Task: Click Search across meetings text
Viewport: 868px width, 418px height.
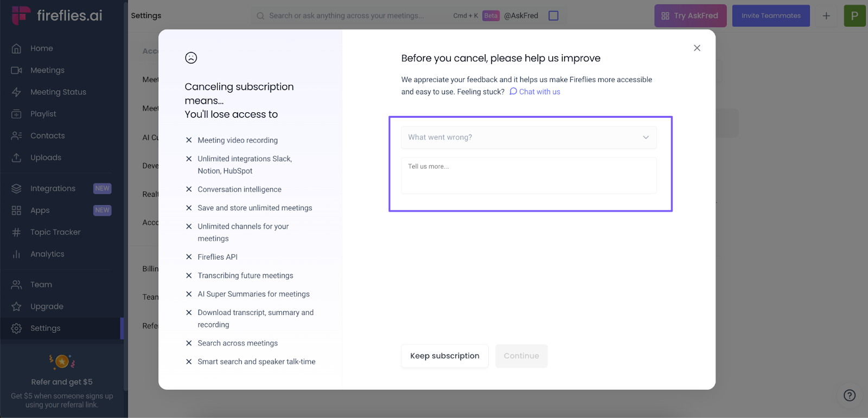Action: pyautogui.click(x=238, y=343)
